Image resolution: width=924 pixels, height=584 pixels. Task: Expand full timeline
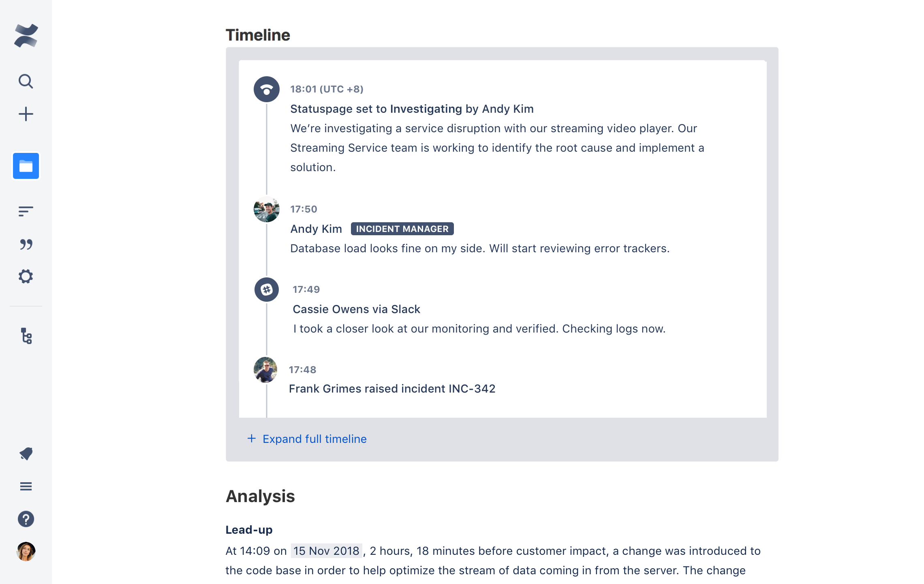click(x=314, y=439)
